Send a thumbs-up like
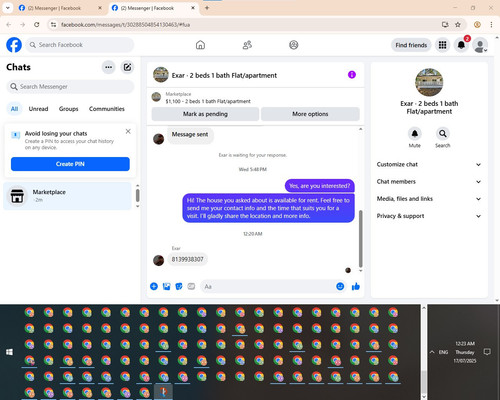 (356, 286)
